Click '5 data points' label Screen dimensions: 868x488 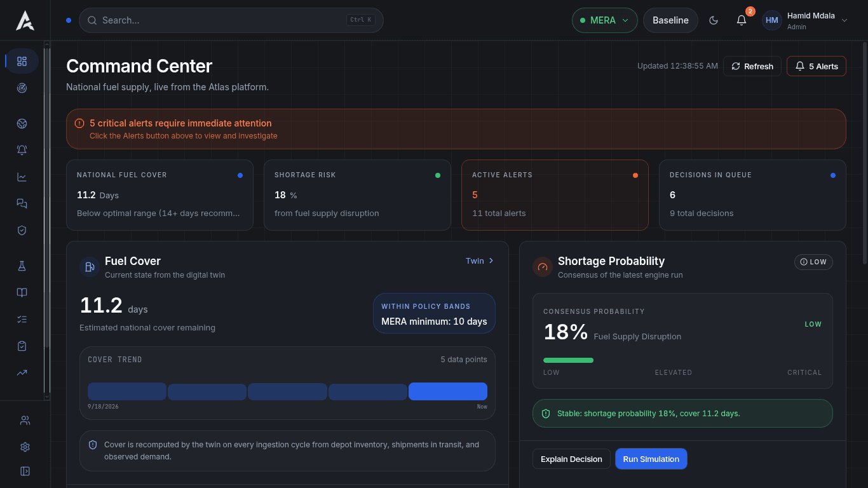tap(464, 360)
